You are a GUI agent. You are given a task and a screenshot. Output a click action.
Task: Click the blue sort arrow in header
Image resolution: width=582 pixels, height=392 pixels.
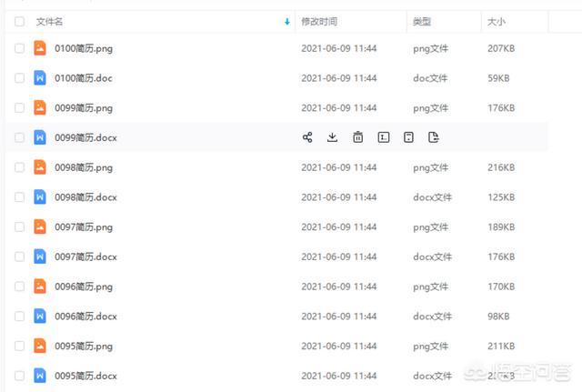(x=287, y=21)
